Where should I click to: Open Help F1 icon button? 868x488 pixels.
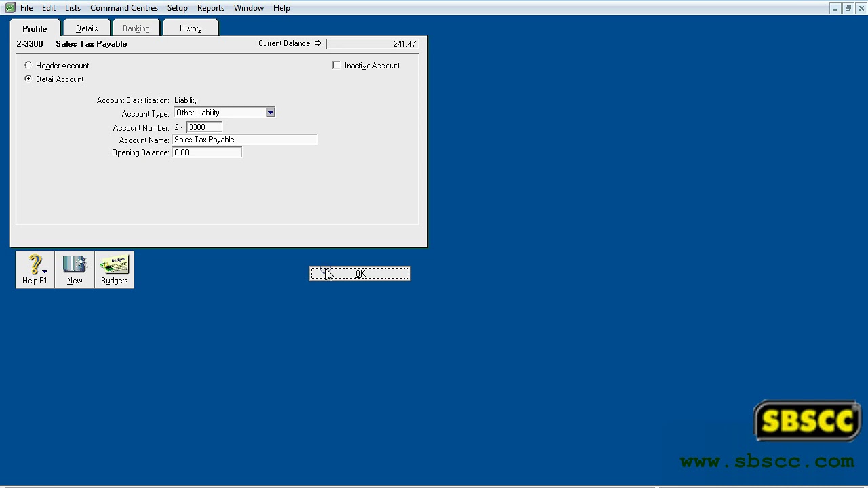(x=35, y=269)
